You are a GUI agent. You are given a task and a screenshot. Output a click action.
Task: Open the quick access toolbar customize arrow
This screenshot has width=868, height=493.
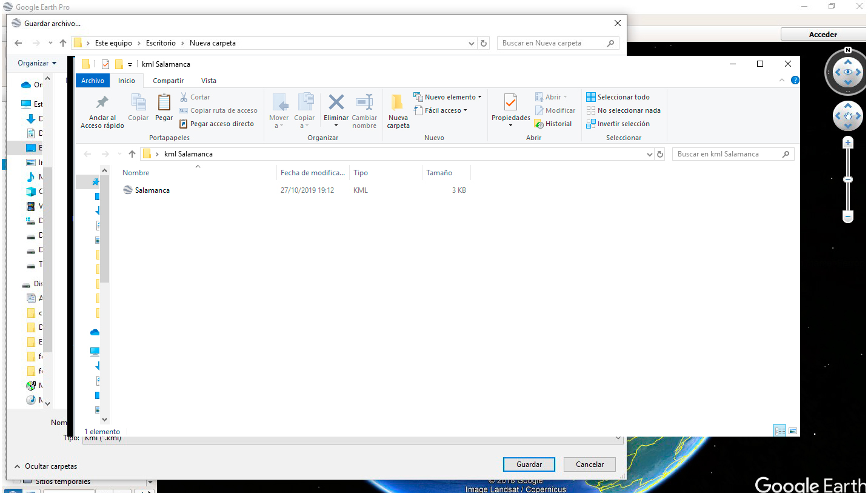(130, 64)
